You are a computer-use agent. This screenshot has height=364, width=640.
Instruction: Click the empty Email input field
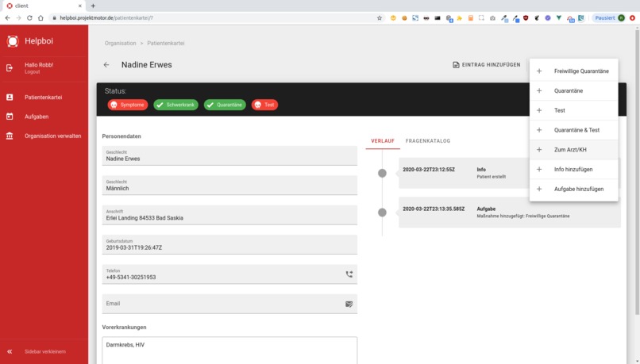[x=229, y=304]
